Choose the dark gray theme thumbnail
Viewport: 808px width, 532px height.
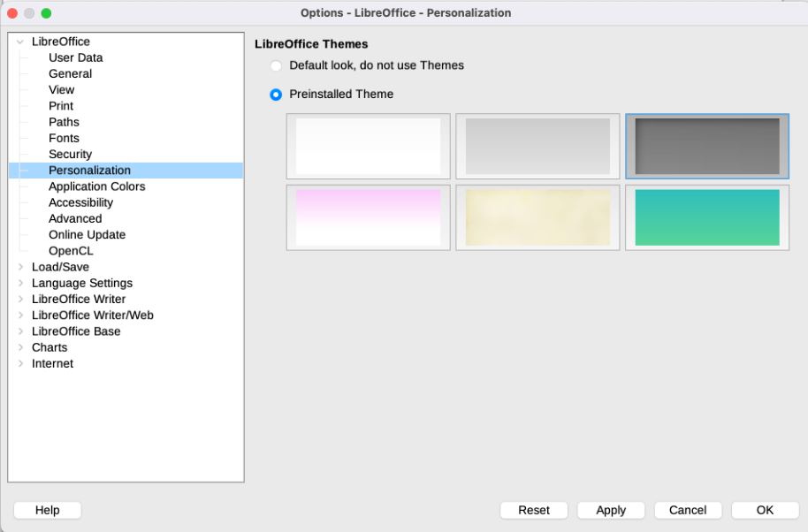(x=707, y=147)
